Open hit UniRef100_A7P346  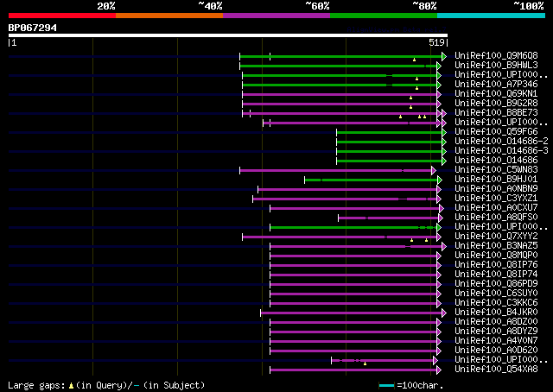pos(496,85)
